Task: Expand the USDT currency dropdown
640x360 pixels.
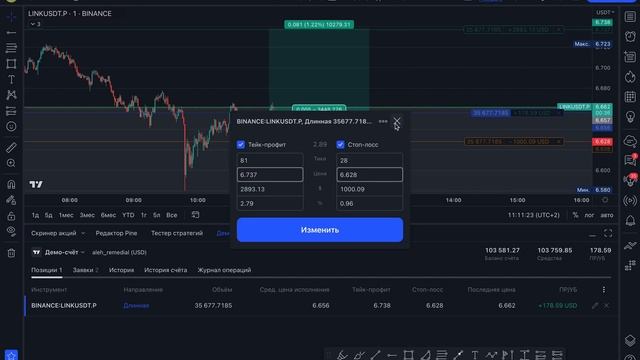Action: tap(604, 12)
